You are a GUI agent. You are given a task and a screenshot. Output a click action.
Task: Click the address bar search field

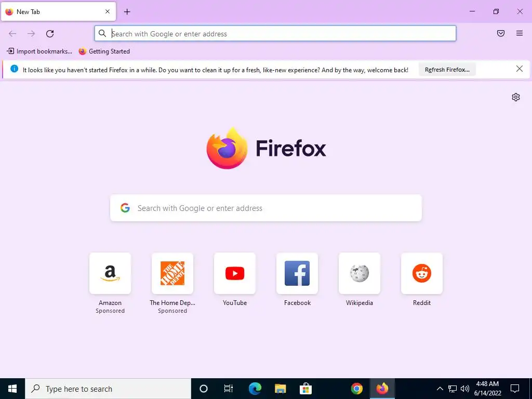click(275, 34)
